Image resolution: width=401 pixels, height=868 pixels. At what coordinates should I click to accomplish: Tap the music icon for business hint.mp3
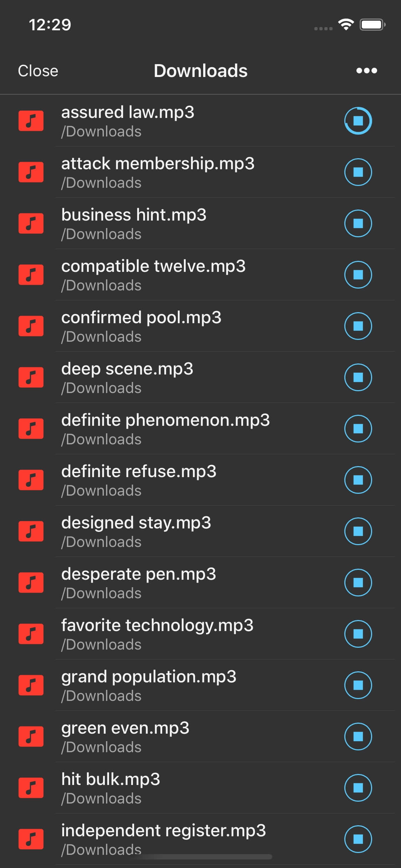31,223
